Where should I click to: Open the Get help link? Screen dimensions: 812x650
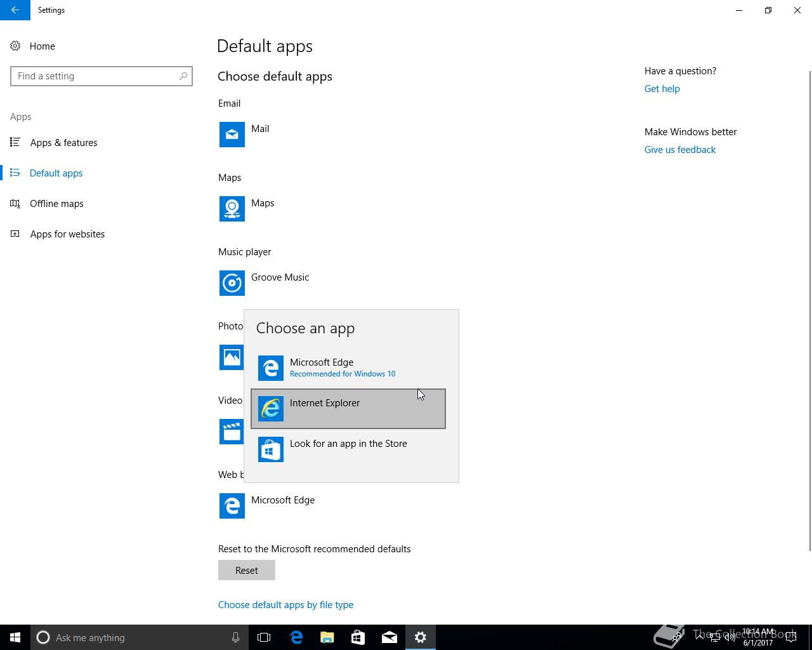pos(662,89)
